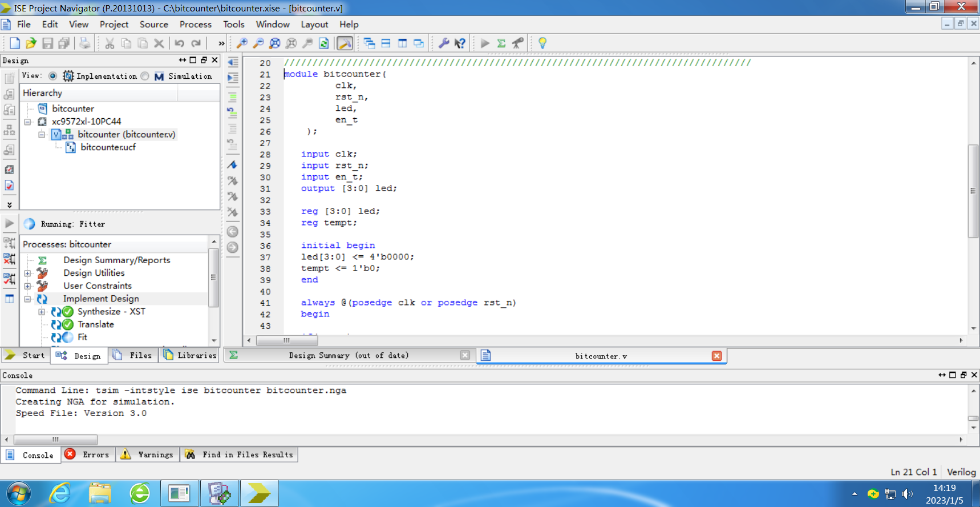This screenshot has height=507, width=980.
Task: Open the Process menu
Action: point(196,25)
